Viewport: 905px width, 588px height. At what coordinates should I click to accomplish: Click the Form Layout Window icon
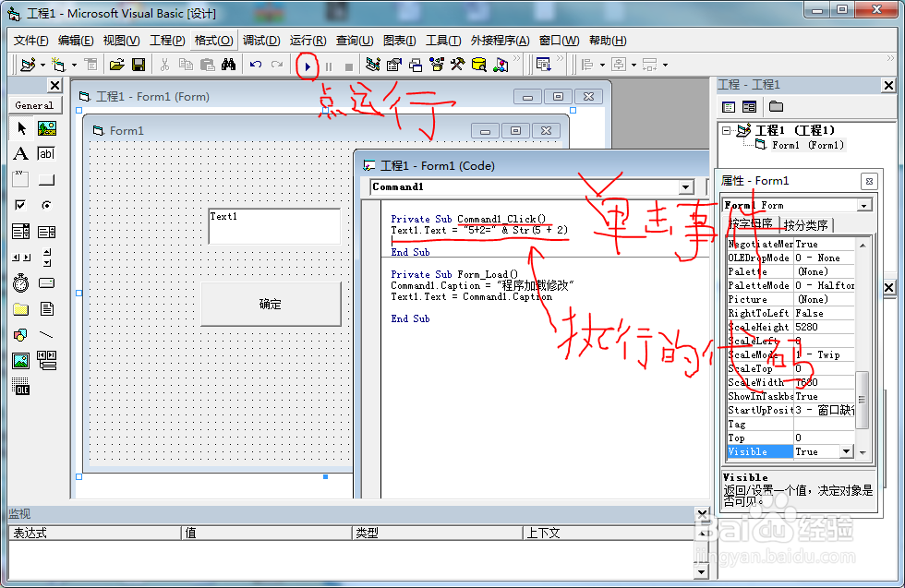tap(416, 65)
